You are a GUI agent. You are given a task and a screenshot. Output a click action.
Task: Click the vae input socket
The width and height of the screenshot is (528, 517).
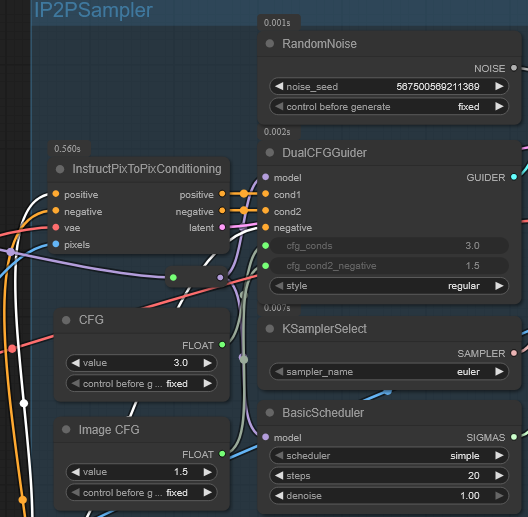56,227
